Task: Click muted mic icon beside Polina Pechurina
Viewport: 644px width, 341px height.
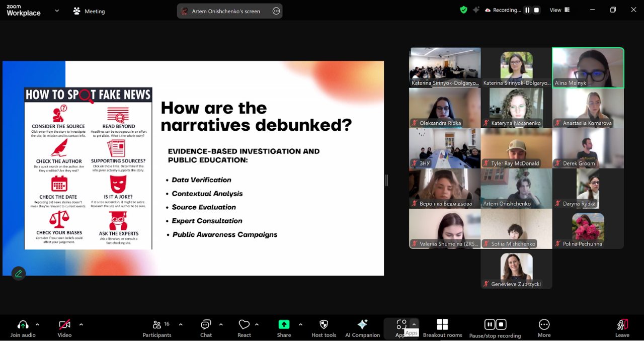Action: click(558, 244)
